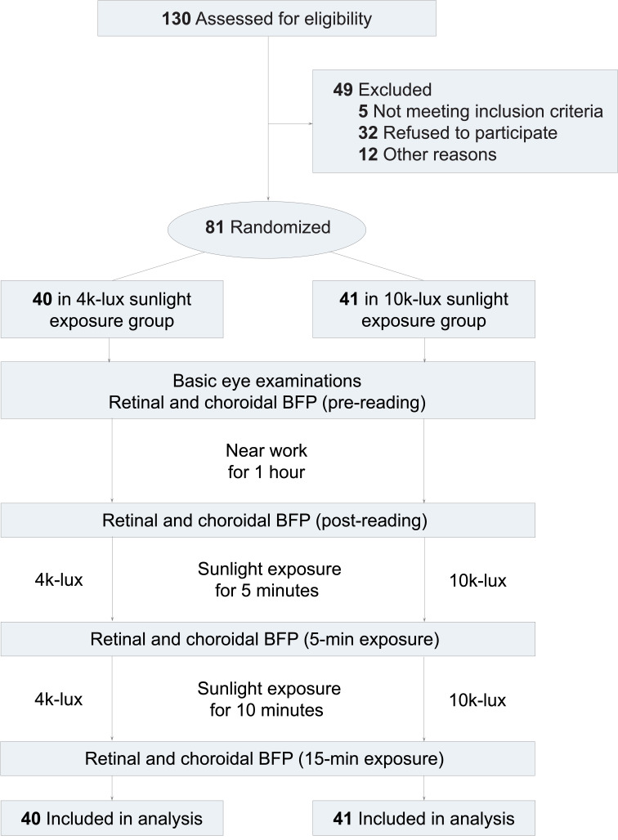Viewport: 618px width, 840px height.
Task: Select the post-reading BFP box
Action: 268,520
